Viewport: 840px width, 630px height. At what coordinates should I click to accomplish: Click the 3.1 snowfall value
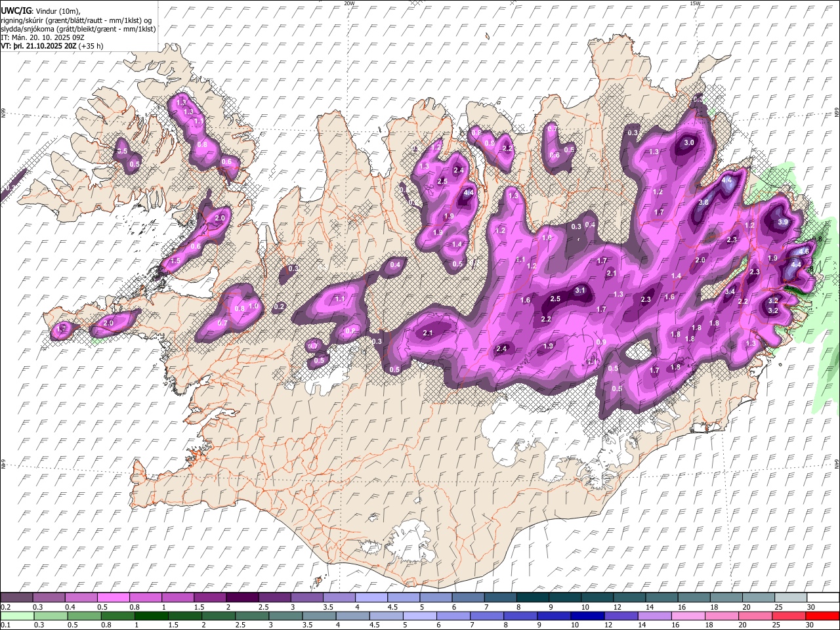[580, 290]
